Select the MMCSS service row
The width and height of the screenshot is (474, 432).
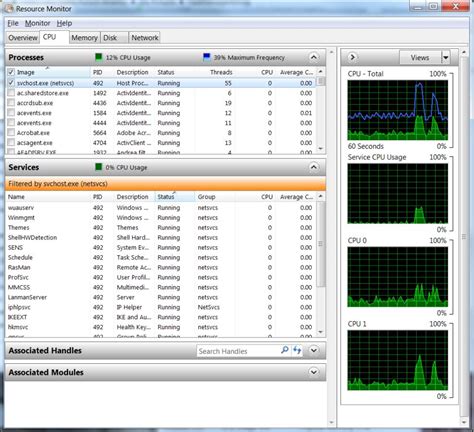pyautogui.click(x=161, y=287)
